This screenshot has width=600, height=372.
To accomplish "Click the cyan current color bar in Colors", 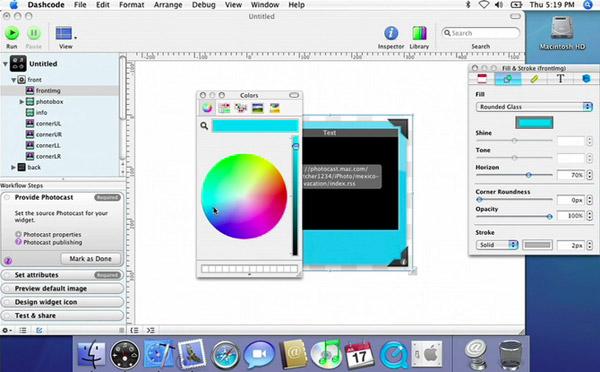I will coord(255,126).
